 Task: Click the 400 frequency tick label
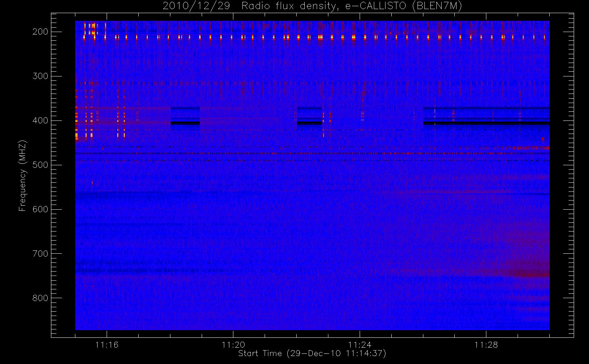40,120
